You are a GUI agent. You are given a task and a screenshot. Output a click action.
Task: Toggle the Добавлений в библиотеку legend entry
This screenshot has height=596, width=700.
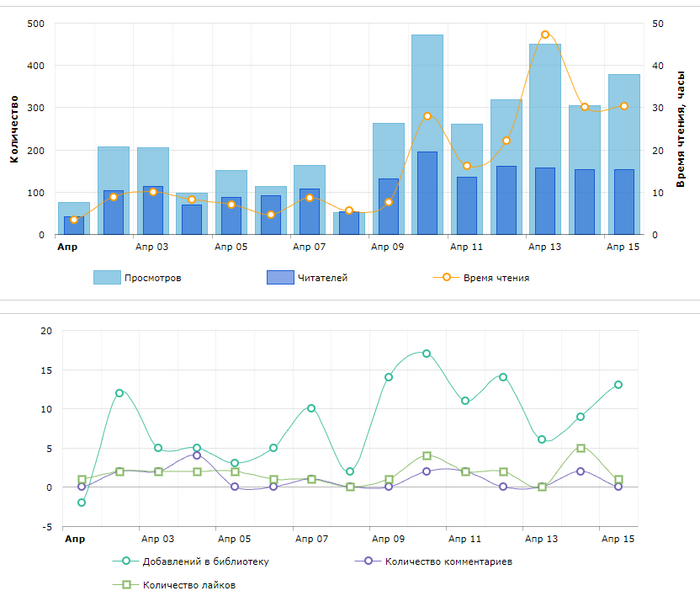pyautogui.click(x=191, y=561)
